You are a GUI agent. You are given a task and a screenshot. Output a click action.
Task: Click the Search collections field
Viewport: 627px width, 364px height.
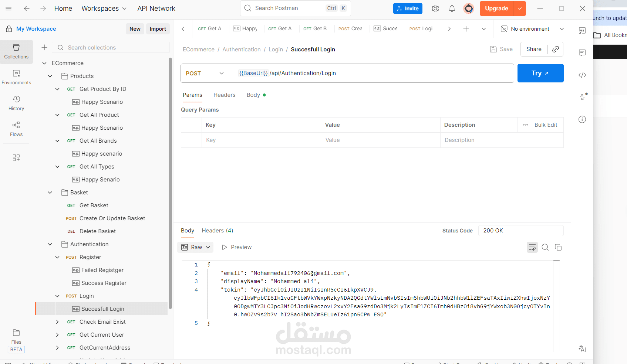(x=111, y=47)
